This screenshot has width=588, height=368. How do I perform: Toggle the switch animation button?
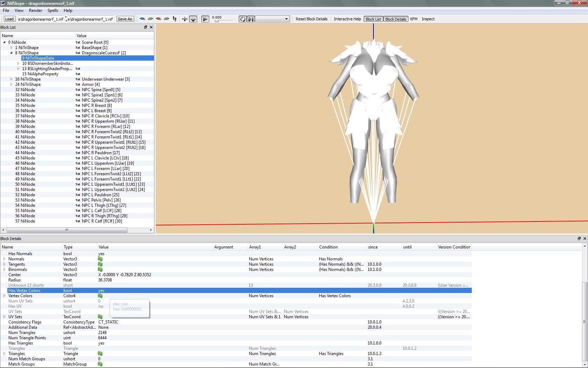[x=251, y=19]
